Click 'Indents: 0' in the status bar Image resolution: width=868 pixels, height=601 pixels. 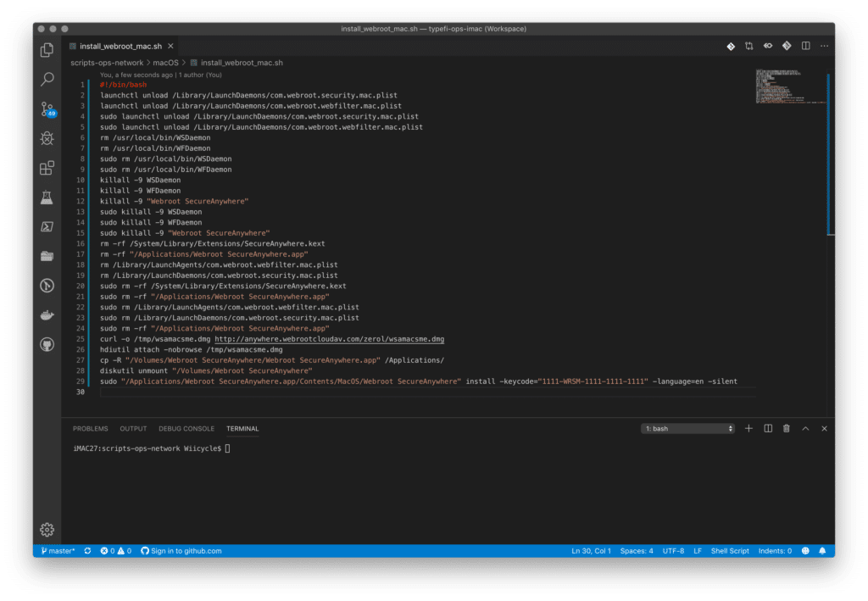pyautogui.click(x=775, y=551)
